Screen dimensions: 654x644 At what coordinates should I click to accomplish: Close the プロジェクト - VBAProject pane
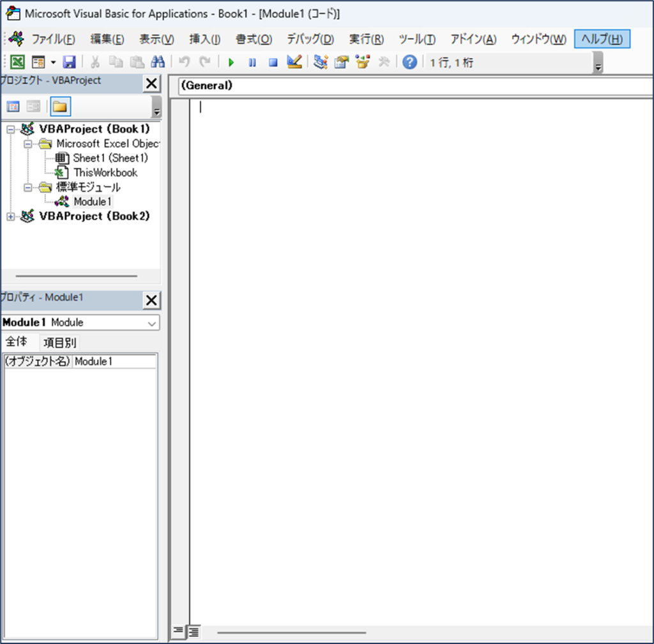pyautogui.click(x=152, y=84)
